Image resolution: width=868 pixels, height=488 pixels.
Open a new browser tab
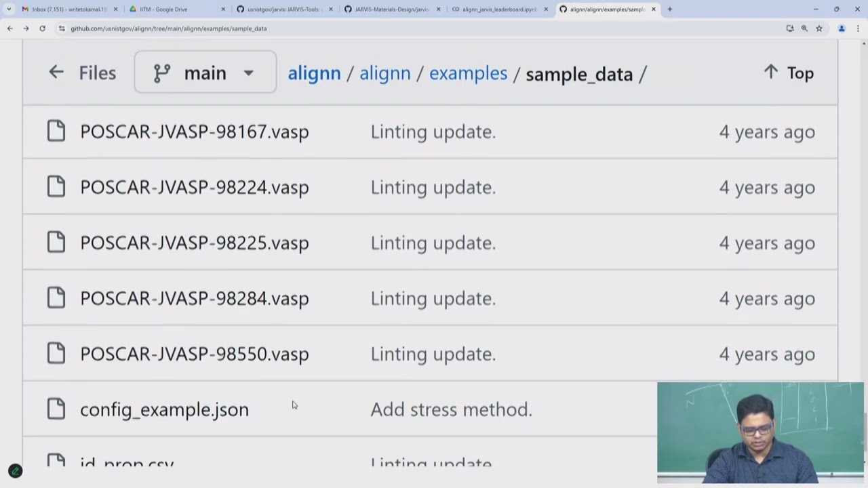(x=670, y=9)
